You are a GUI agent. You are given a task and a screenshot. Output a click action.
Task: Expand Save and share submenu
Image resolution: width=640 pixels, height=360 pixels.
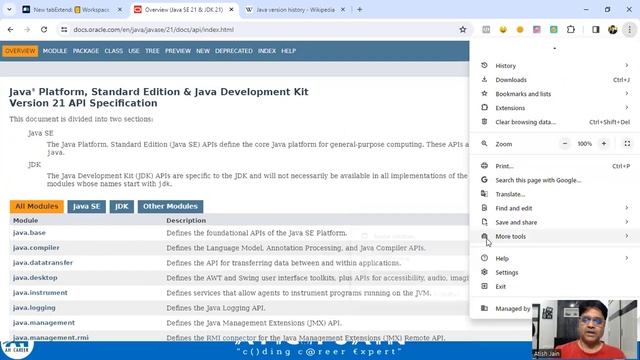(x=555, y=222)
